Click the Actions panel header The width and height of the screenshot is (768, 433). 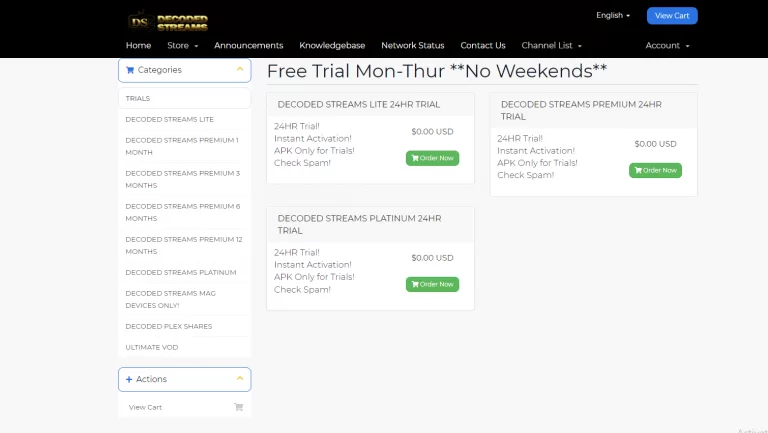185,379
